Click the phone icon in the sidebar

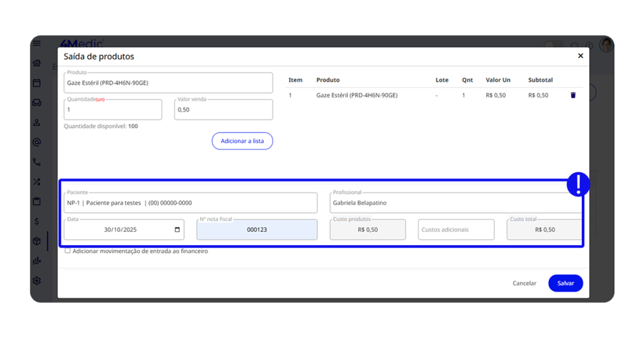point(37,162)
